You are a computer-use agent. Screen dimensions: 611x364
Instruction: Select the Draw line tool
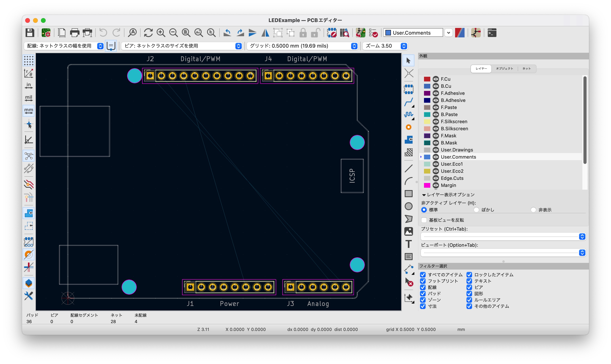409,168
